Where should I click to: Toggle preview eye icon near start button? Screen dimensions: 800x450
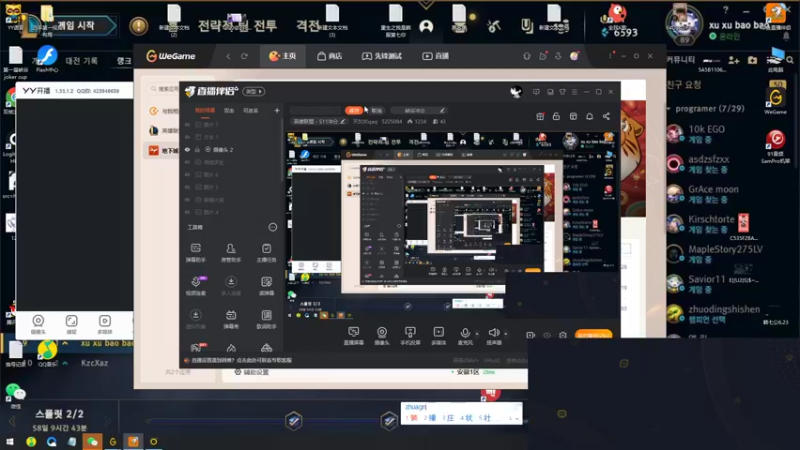(547, 335)
